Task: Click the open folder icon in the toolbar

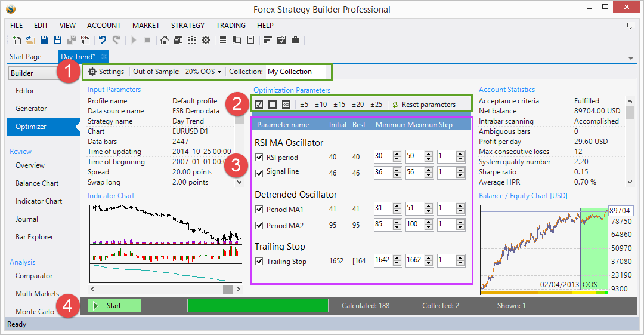Action: pos(30,40)
